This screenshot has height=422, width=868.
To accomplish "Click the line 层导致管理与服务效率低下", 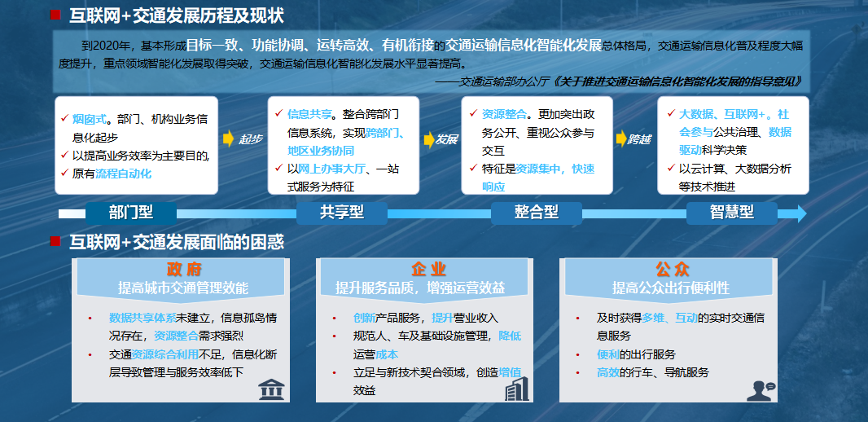I will coord(176,372).
